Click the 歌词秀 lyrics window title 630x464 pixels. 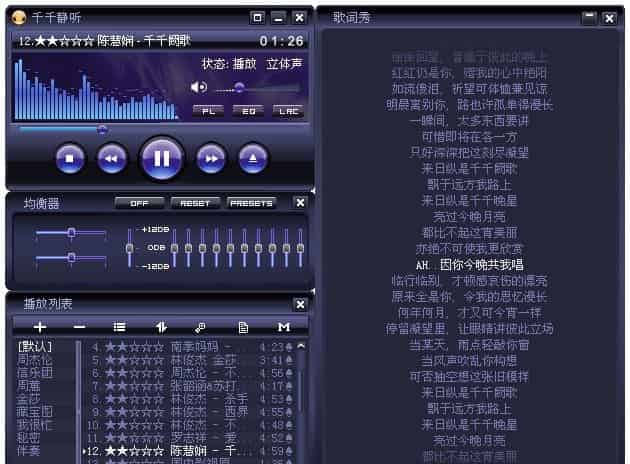[351, 18]
